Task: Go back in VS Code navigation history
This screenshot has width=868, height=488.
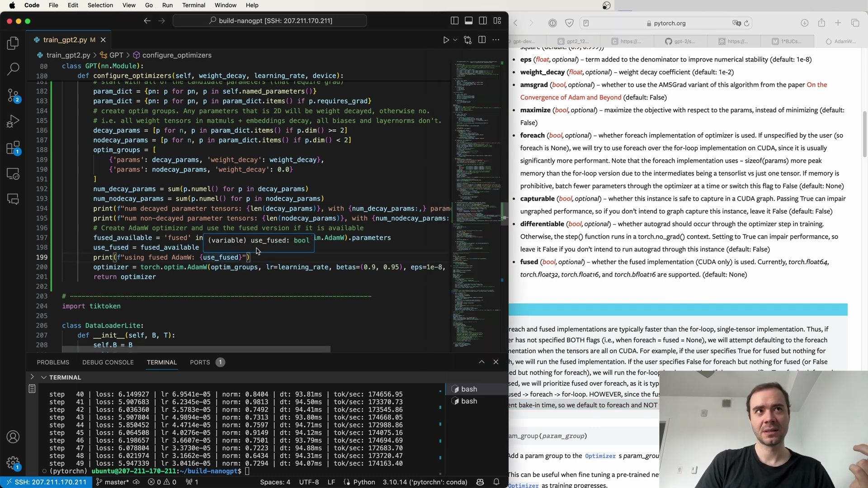Action: (147, 21)
